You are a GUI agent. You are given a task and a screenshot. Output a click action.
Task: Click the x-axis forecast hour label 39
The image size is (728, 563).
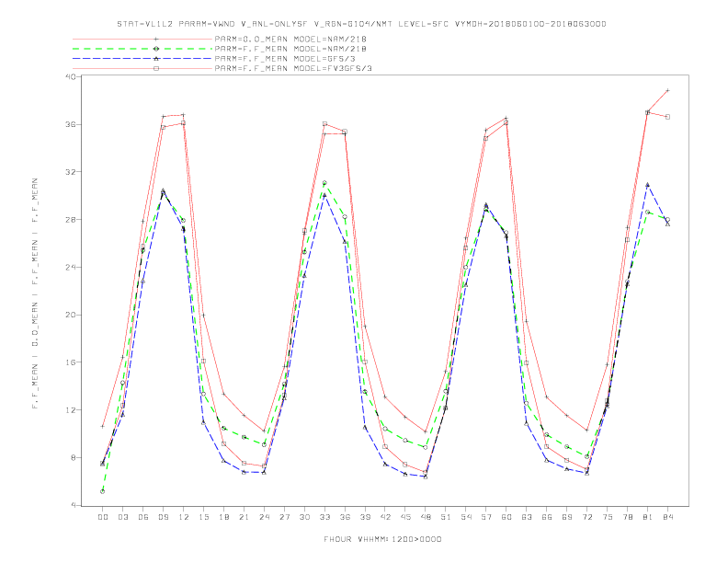[x=365, y=517]
